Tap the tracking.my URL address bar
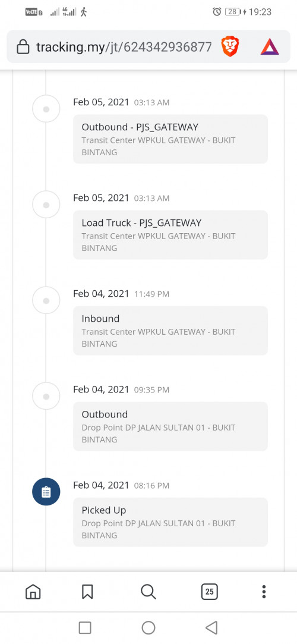Image resolution: width=297 pixels, height=644 pixels. pos(124,47)
